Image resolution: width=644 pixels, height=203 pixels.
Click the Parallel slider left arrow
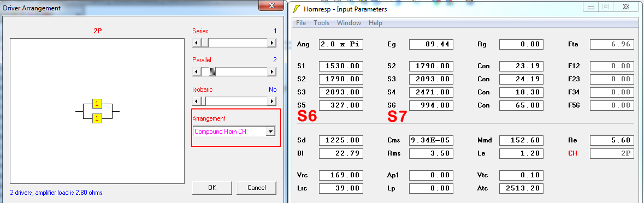point(197,72)
